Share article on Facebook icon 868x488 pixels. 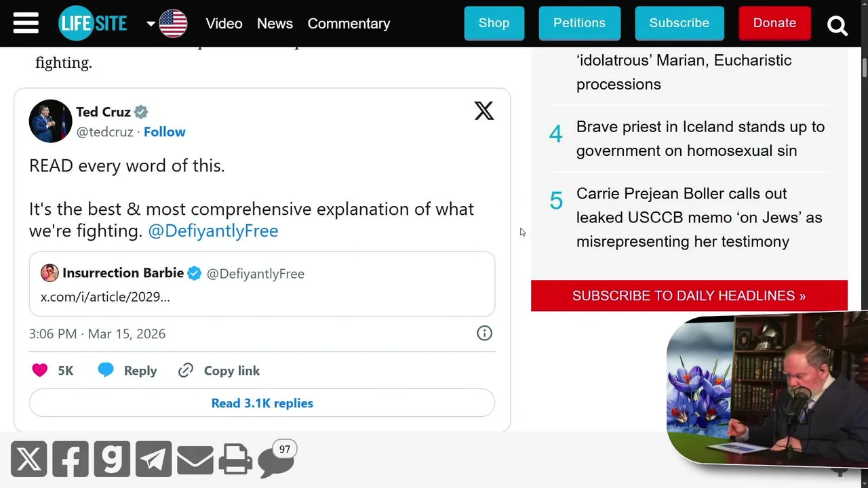point(71,459)
